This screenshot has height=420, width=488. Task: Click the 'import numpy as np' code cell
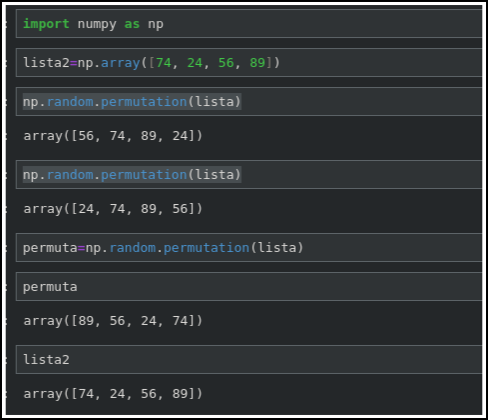(x=249, y=24)
